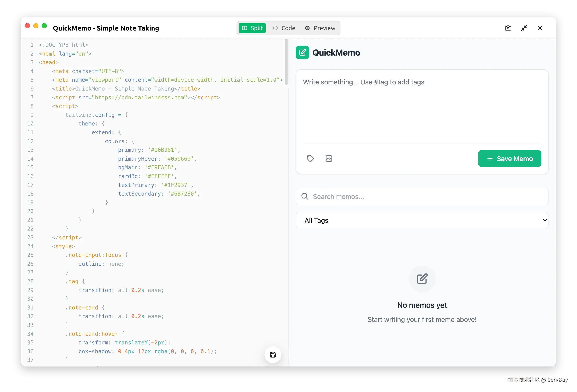The image size is (577, 392).
Task: Click the 'tailwind.config = {' code line
Action: [97, 115]
